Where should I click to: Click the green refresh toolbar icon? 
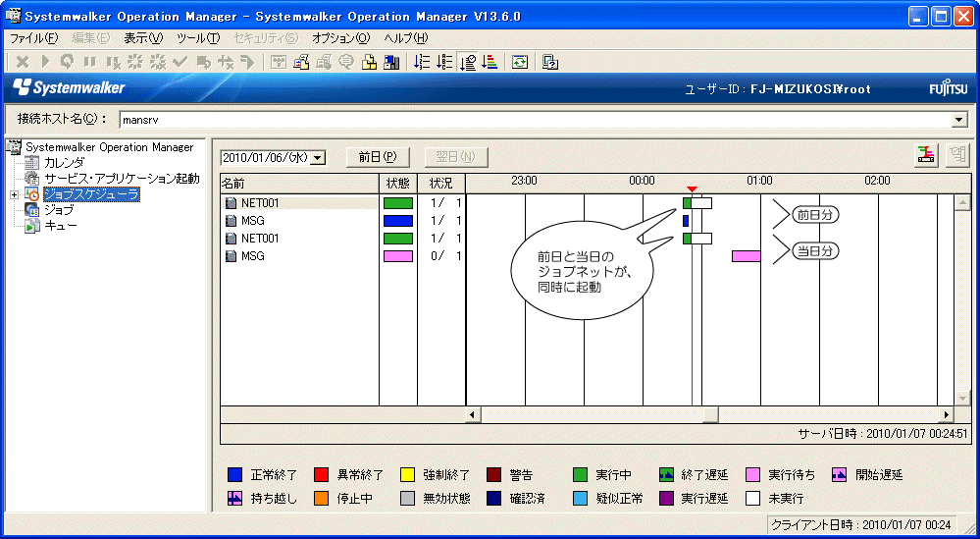[520, 62]
